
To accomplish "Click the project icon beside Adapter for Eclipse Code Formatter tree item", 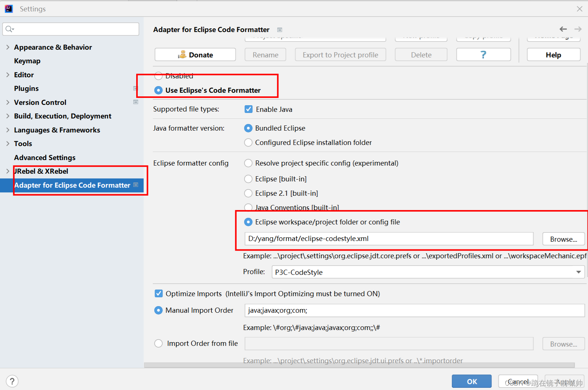I will coord(135,185).
